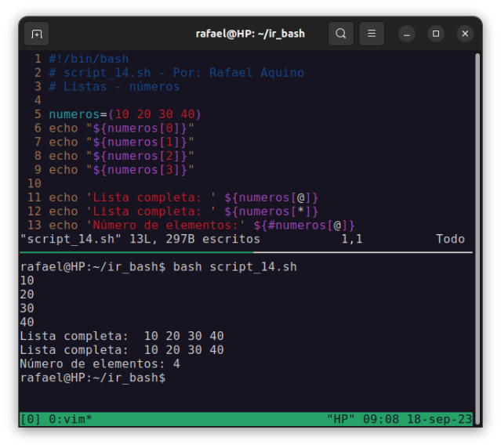Click the output 'Número de elementos: 4'
This screenshot has height=448, width=501.
tap(100, 363)
